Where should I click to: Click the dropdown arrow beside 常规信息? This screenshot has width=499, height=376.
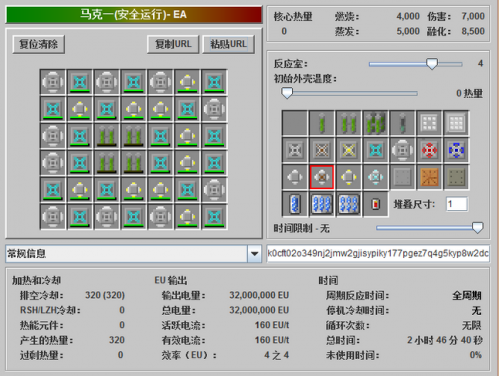click(x=255, y=254)
